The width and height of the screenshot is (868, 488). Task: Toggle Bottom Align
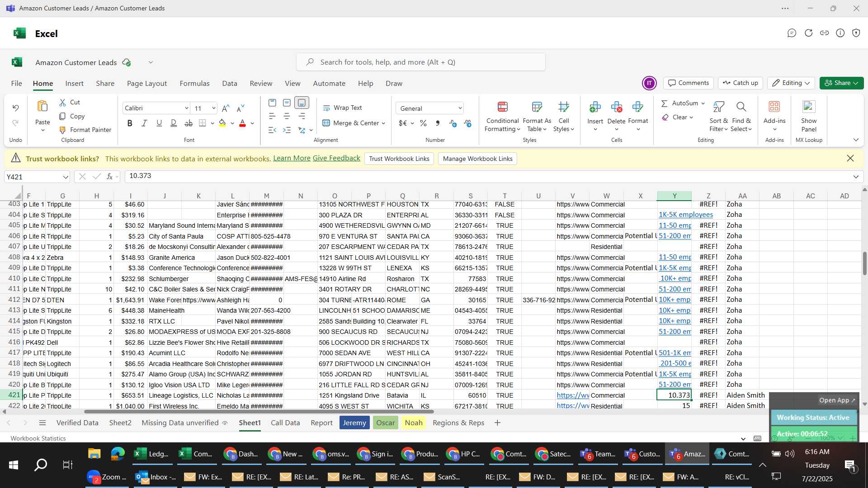(302, 103)
